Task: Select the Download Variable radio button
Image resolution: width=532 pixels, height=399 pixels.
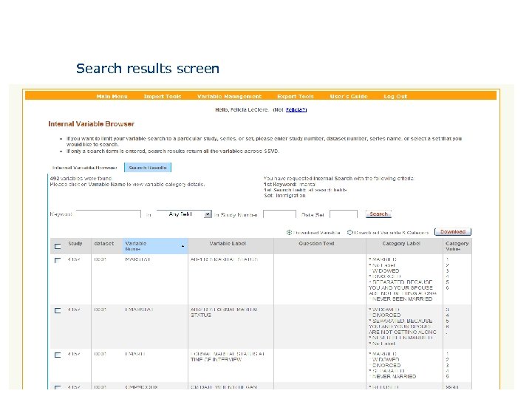Action: click(x=289, y=233)
